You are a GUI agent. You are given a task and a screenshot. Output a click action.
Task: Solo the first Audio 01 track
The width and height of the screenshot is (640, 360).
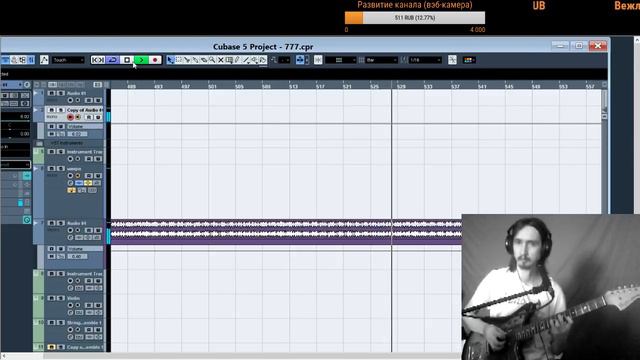pos(60,93)
